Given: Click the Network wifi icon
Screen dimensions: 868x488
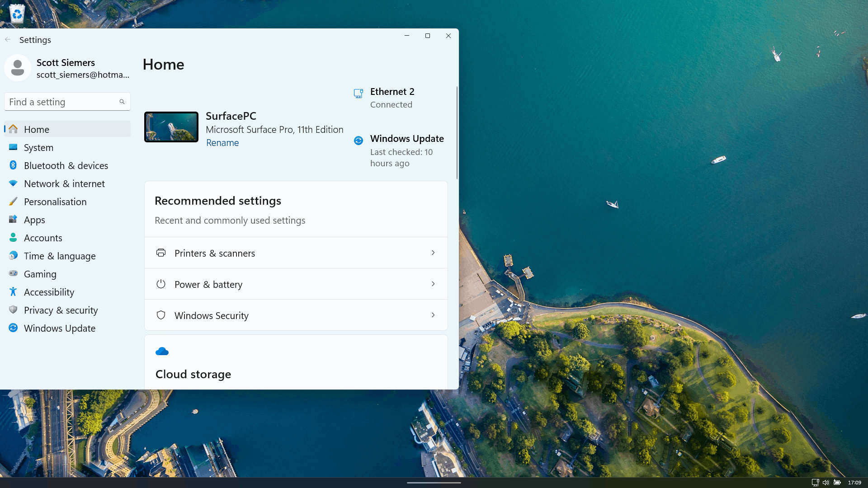Looking at the screenshot, I should click(13, 183).
